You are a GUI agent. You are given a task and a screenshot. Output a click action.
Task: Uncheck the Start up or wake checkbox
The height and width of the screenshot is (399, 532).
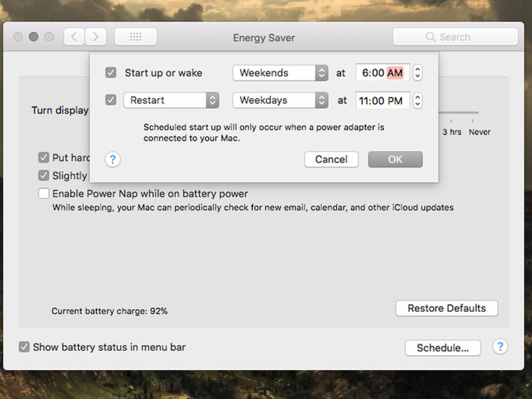coord(111,73)
